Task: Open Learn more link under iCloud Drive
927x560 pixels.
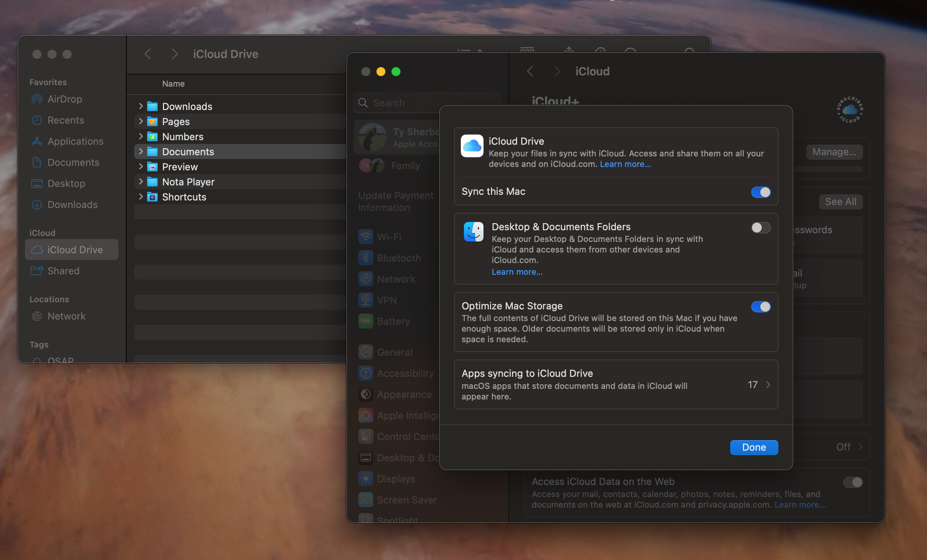Action: click(x=625, y=164)
